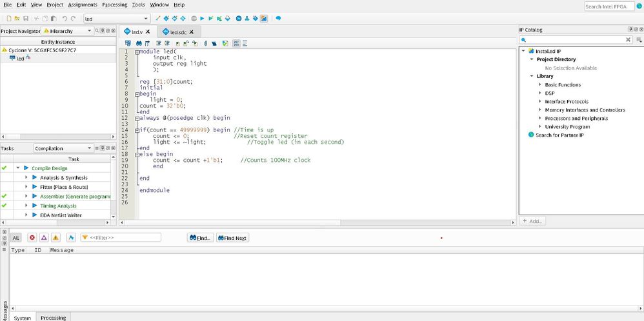
Task: Click the New File toolbar icon
Action: tap(9, 19)
